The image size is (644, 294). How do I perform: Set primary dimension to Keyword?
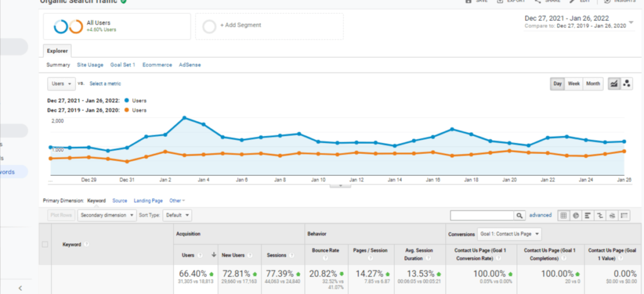click(96, 200)
